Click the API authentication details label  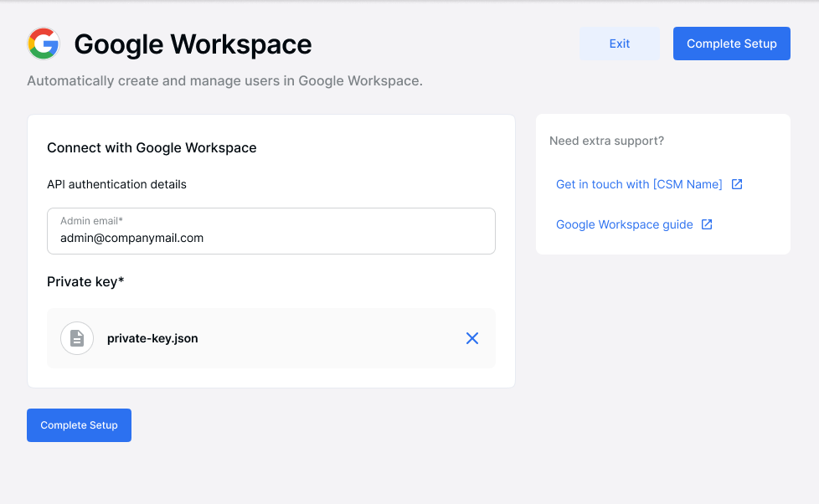[x=116, y=184]
